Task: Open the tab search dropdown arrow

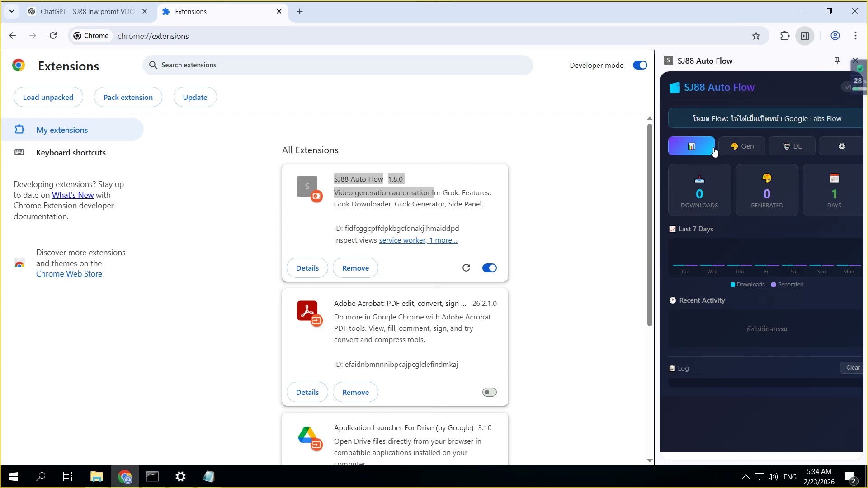Action: pos(12,11)
